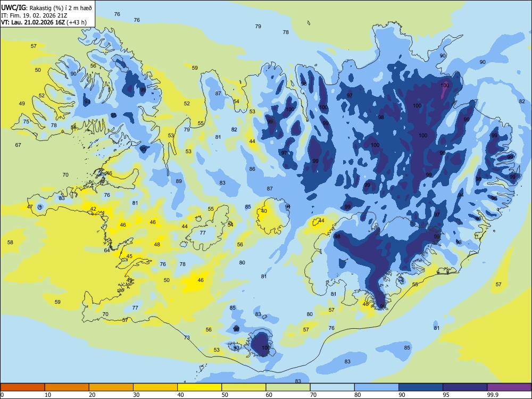
Task: Click the map value '42' in the yellow area
Action: (93, 209)
